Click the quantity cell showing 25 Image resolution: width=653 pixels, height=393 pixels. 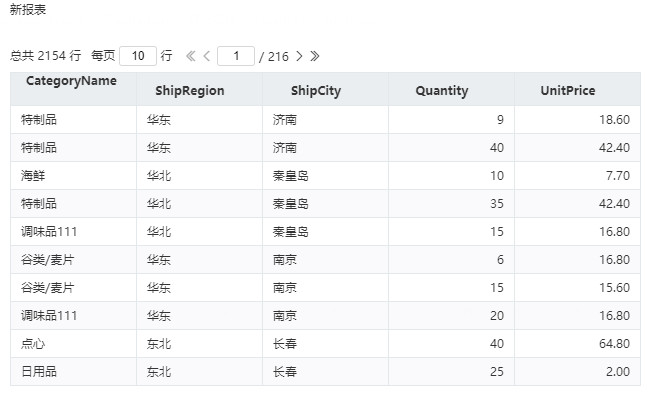pos(451,372)
